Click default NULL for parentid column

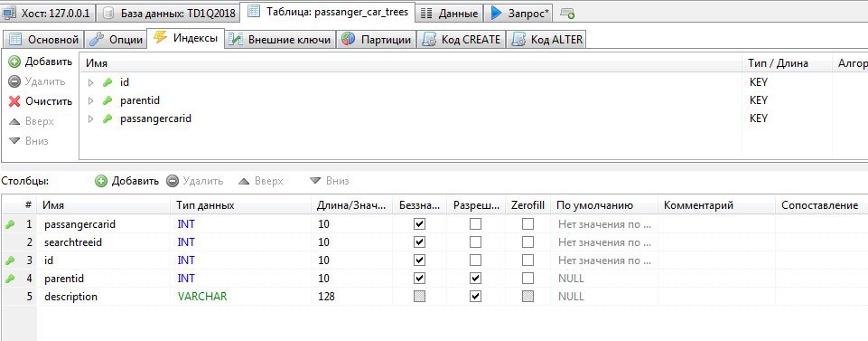pyautogui.click(x=571, y=279)
